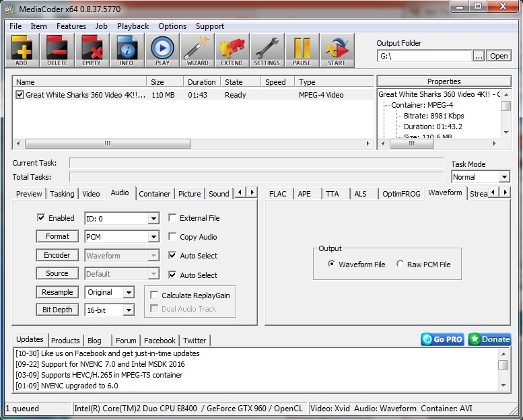Click the START transcoding icon
The width and height of the screenshot is (523, 420).
pyautogui.click(x=337, y=50)
